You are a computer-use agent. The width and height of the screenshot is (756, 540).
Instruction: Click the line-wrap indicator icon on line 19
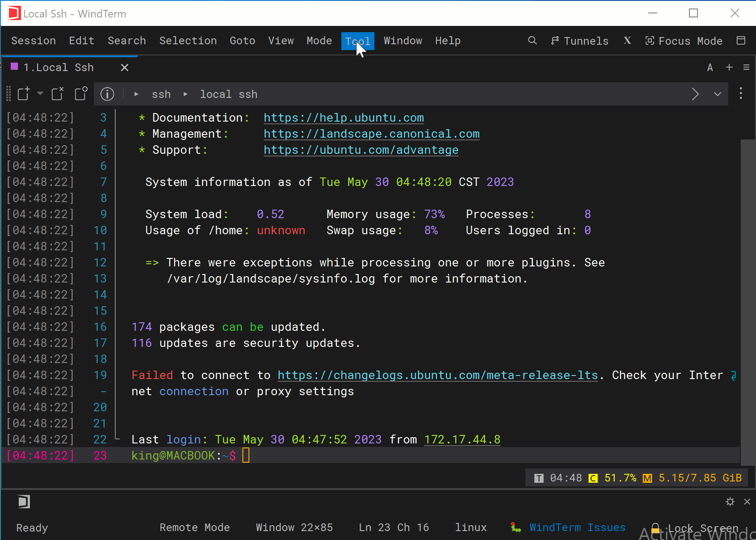pyautogui.click(x=733, y=375)
